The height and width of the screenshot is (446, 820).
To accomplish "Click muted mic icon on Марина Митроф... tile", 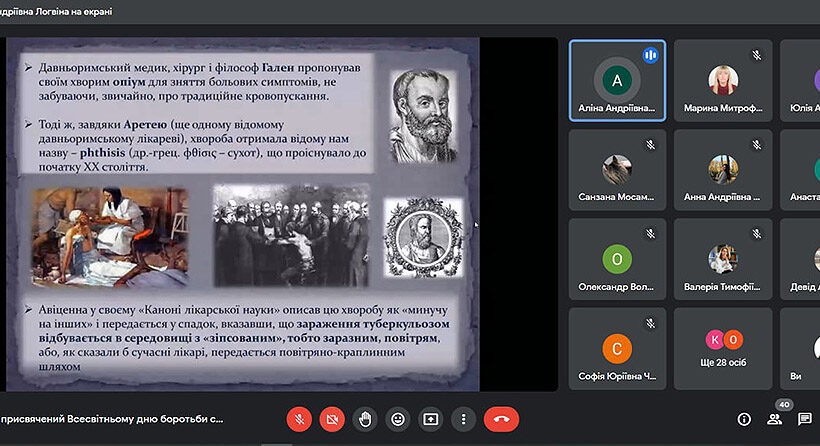I will coord(757,55).
